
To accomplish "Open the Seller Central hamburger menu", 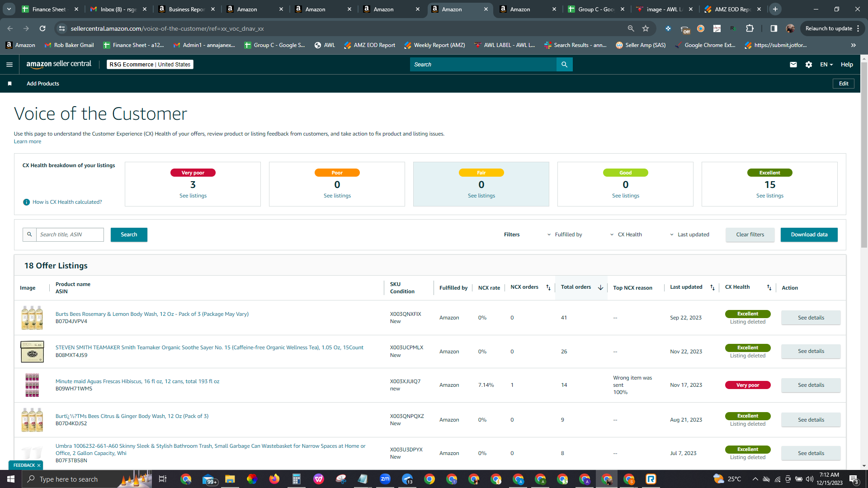I will 9,65.
